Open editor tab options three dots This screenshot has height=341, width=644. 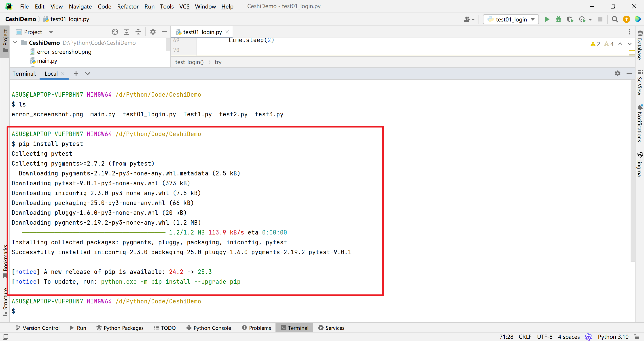tap(629, 32)
